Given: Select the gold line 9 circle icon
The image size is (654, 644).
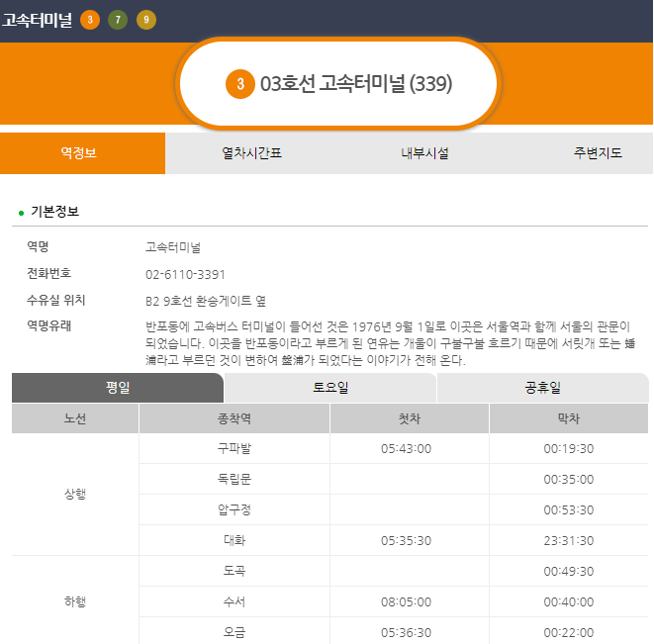Looking at the screenshot, I should [146, 20].
